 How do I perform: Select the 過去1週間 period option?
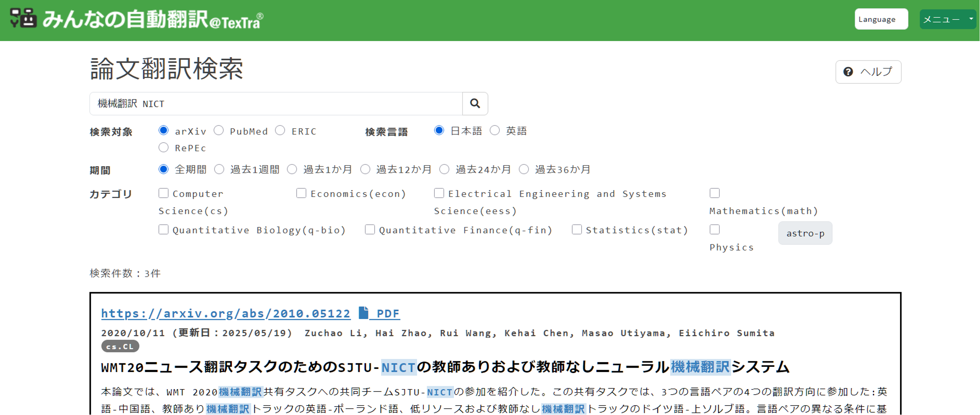coord(219,169)
